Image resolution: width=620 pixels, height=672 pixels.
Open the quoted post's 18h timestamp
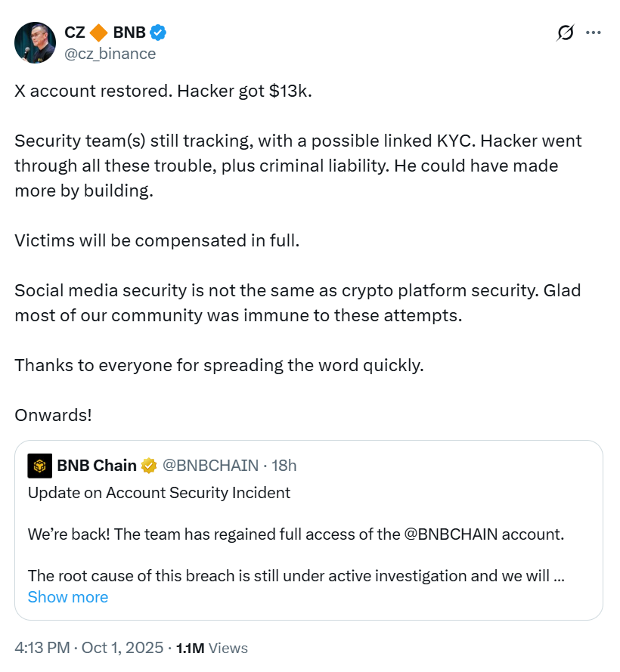coord(285,466)
